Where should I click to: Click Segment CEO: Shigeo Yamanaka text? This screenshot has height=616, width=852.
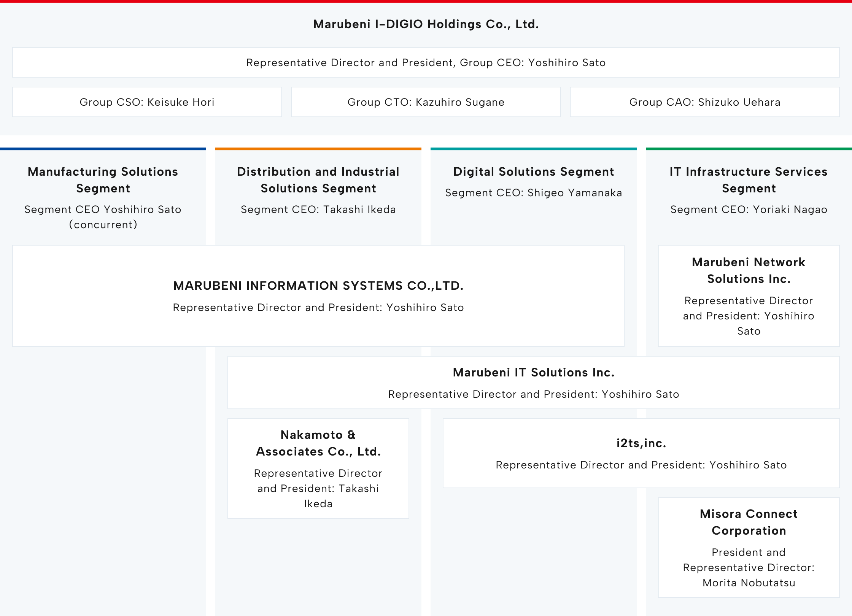[x=533, y=193]
